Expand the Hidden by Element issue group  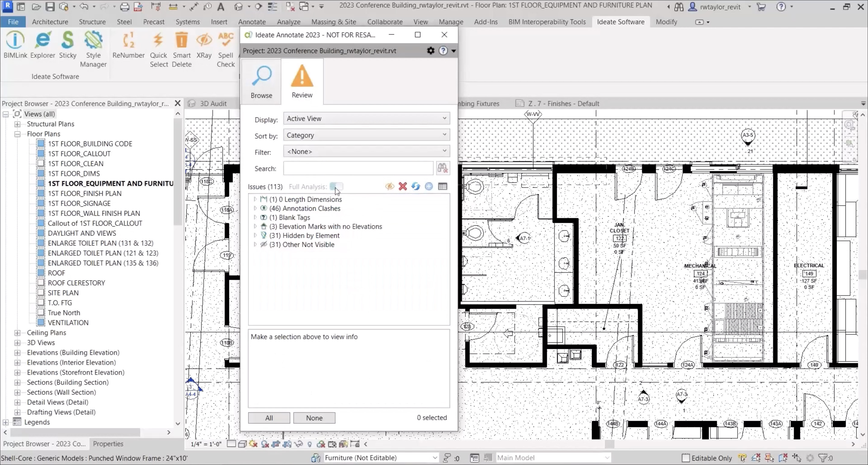(x=255, y=236)
